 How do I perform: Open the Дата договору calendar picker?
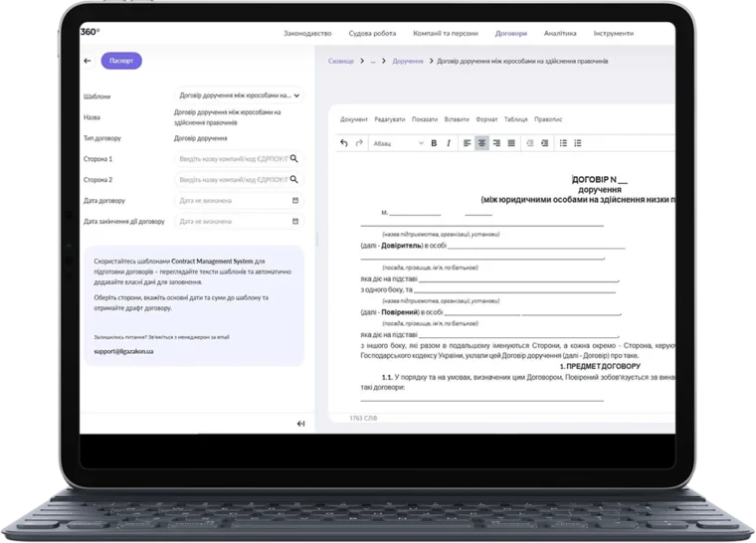(295, 200)
